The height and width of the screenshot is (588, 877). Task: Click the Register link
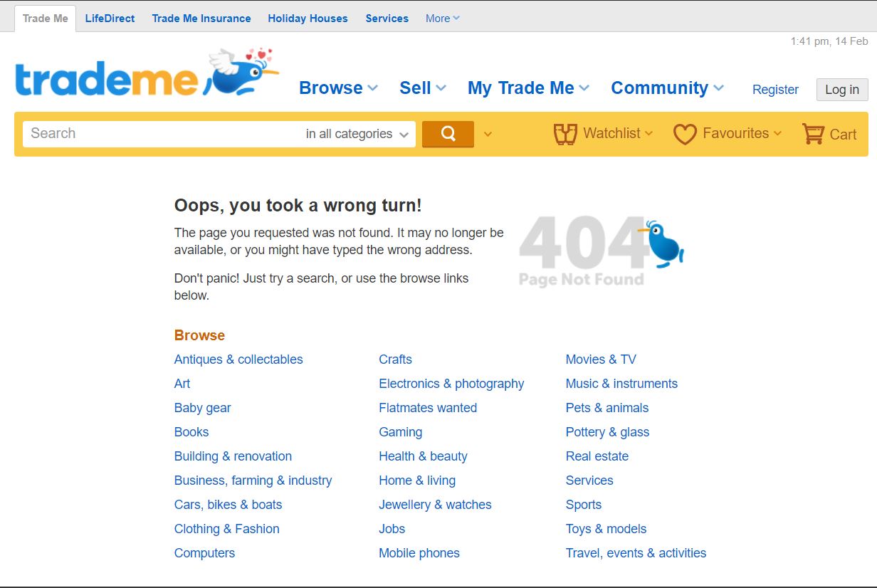pyautogui.click(x=775, y=90)
